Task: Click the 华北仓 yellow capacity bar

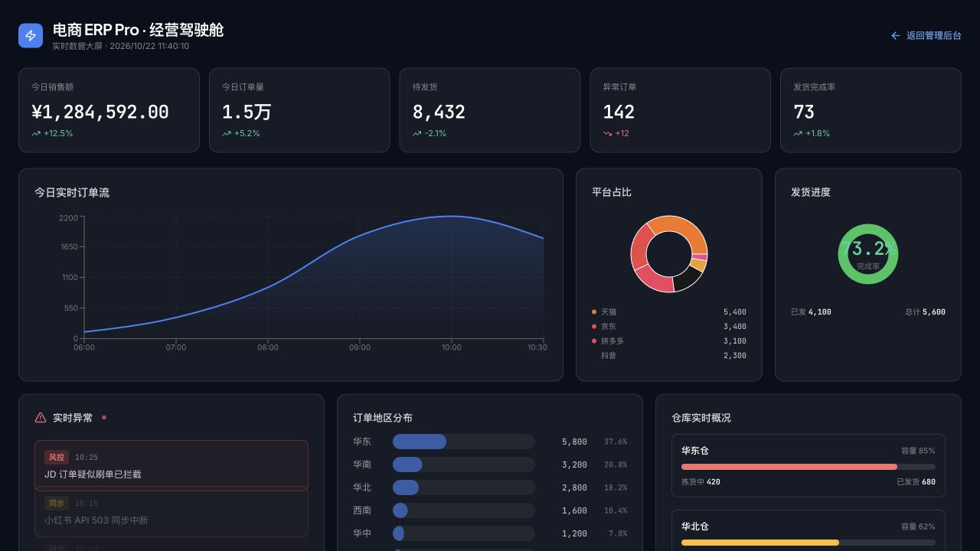Action: (x=760, y=543)
